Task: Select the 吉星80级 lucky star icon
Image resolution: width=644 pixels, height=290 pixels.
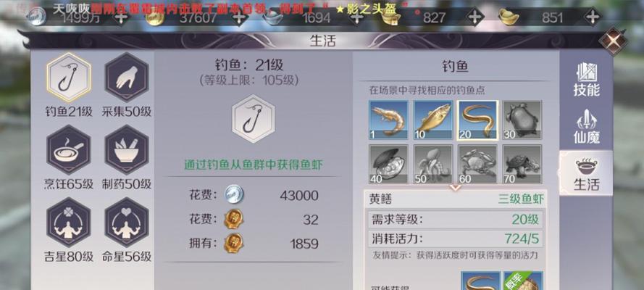Action: click(68, 223)
